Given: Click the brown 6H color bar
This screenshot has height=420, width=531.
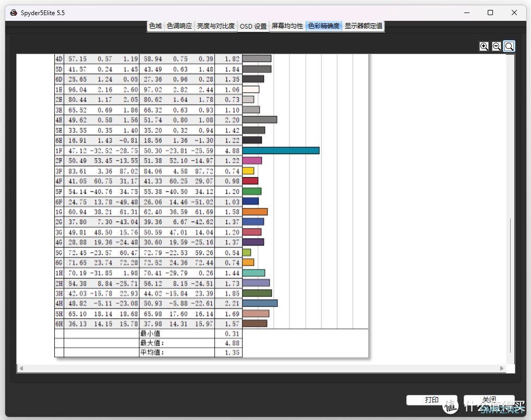Looking at the screenshot, I should coord(255,324).
